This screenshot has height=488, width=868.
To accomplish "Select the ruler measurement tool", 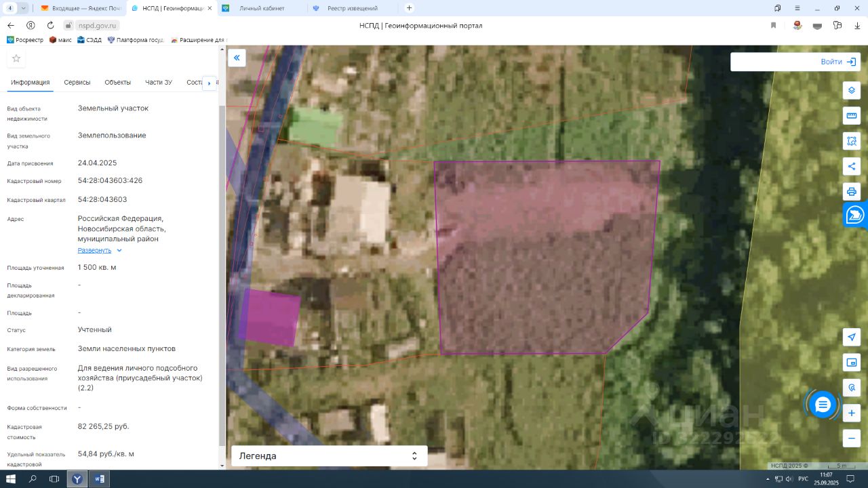I will pyautogui.click(x=852, y=115).
